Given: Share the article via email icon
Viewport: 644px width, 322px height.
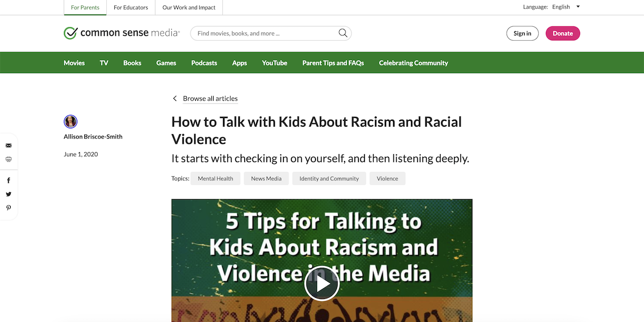Looking at the screenshot, I should (x=9, y=145).
